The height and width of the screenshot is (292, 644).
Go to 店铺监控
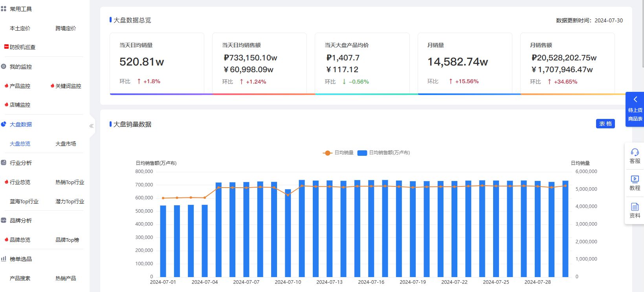[x=20, y=105]
